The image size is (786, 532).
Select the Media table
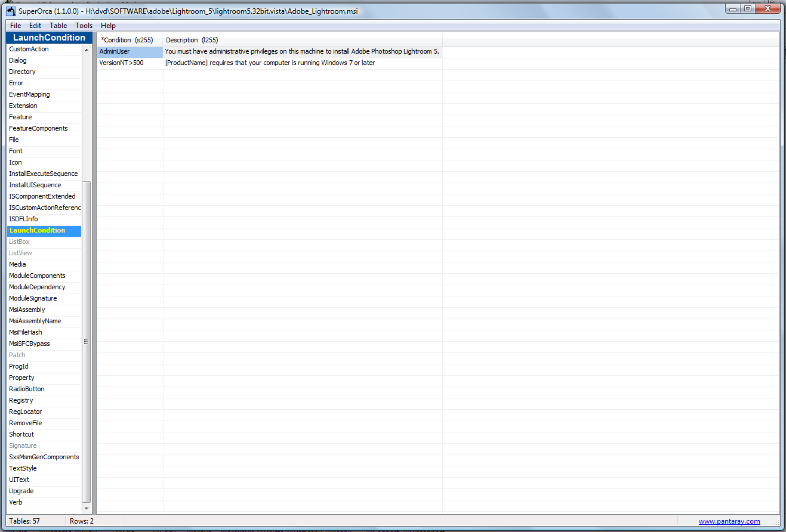pyautogui.click(x=44, y=264)
